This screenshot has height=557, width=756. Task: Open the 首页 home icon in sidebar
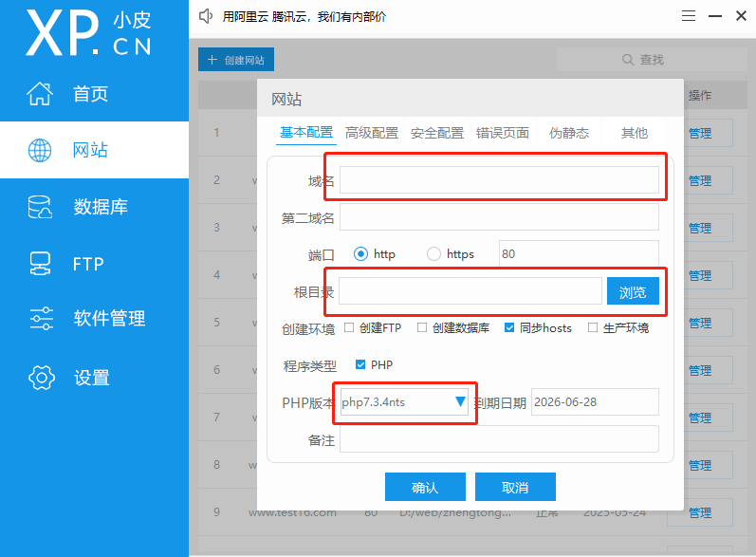pos(40,93)
